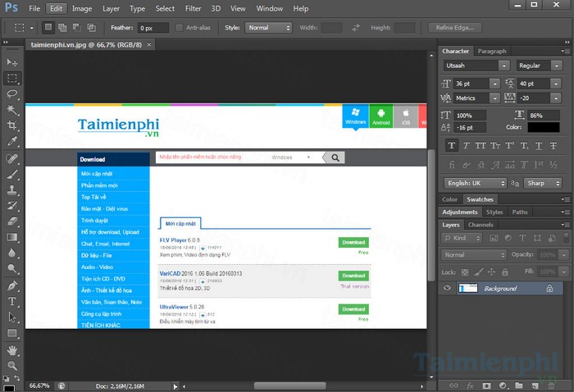Toggle All Caps text style
Screen dimensions: 574x392
(x=481, y=146)
